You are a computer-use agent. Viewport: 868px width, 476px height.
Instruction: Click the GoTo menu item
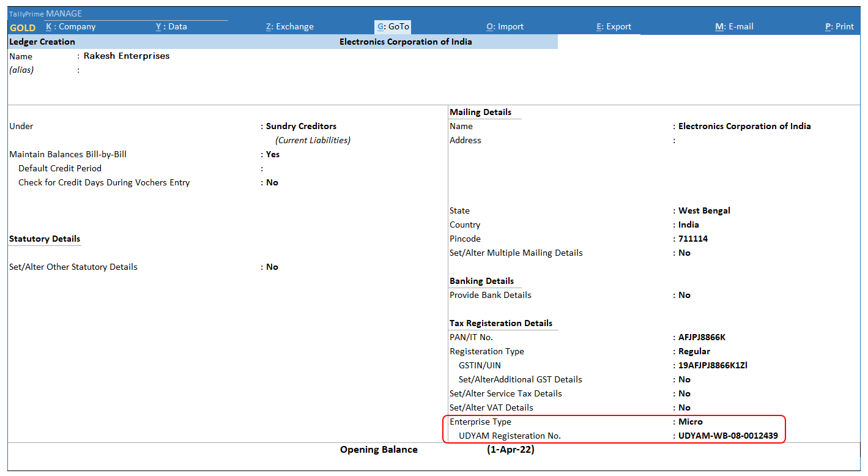coord(393,27)
